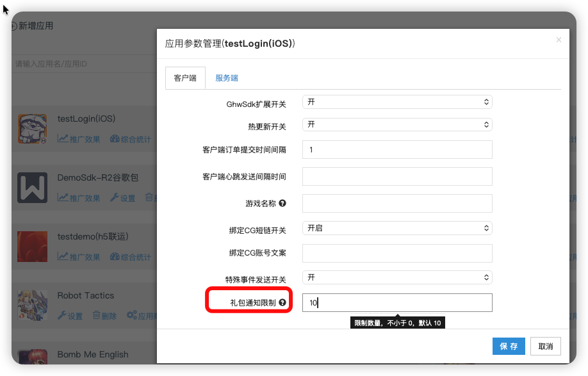Focus 礼包通知限制 input field
The image size is (588, 376).
[x=397, y=302]
